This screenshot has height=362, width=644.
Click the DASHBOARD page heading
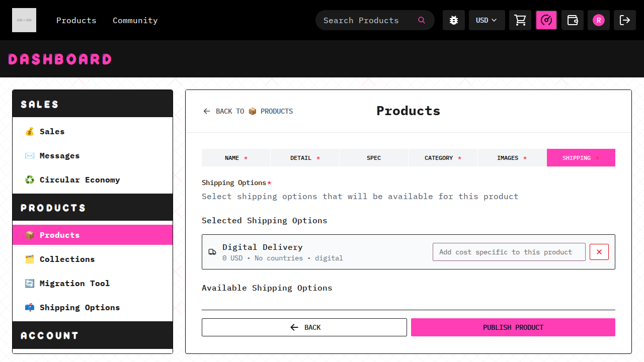coord(60,59)
